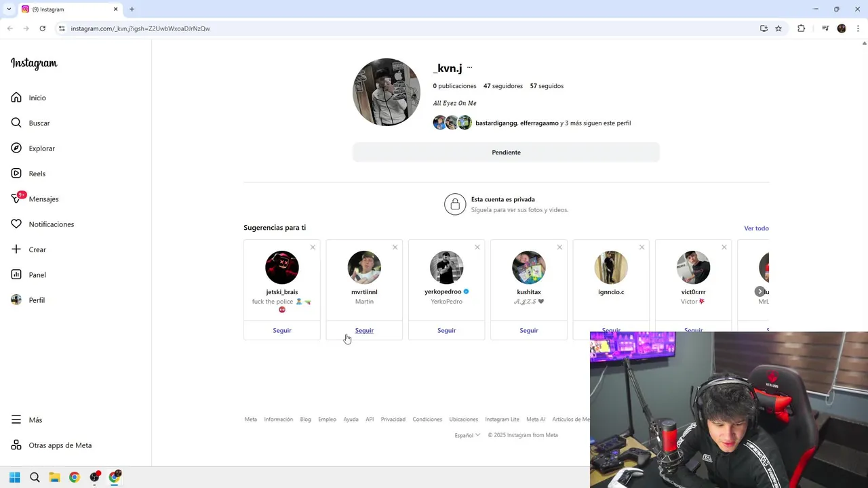Open Windows taskbar search
868x488 pixels.
[35, 477]
